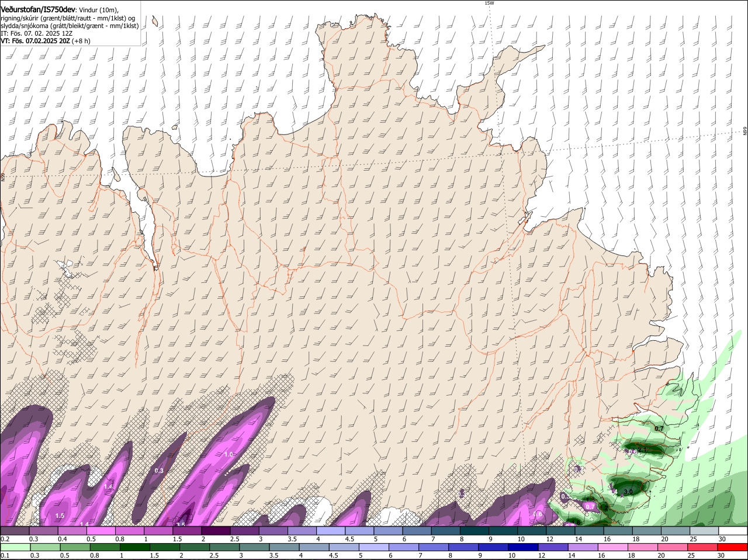Pick the bright pink swatch between 0.5 and 0.8, upper scale
Screen dimensions: 748x560
(x=101, y=531)
